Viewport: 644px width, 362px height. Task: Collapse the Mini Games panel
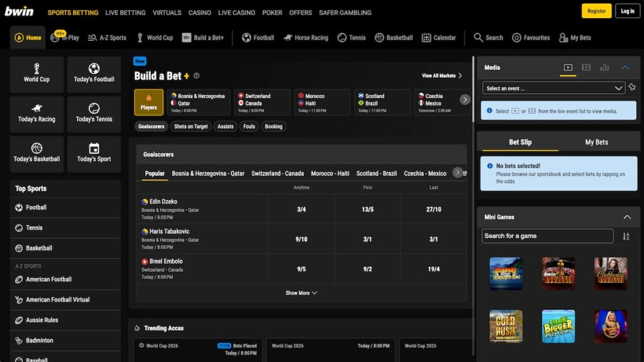coord(627,217)
